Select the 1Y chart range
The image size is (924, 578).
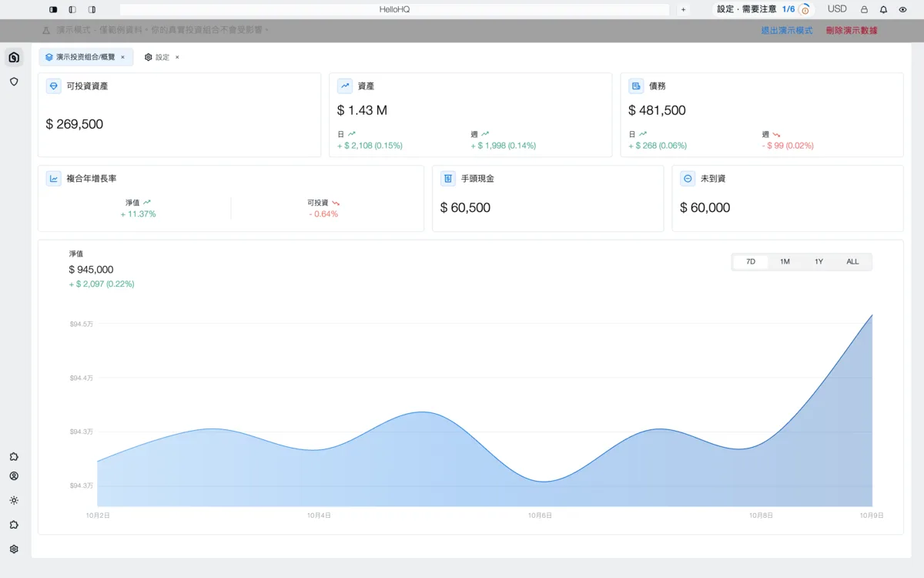pyautogui.click(x=819, y=262)
